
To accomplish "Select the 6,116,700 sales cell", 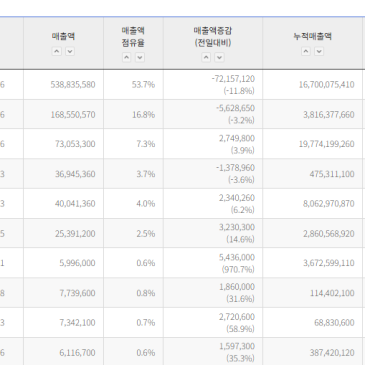I will click(77, 353).
